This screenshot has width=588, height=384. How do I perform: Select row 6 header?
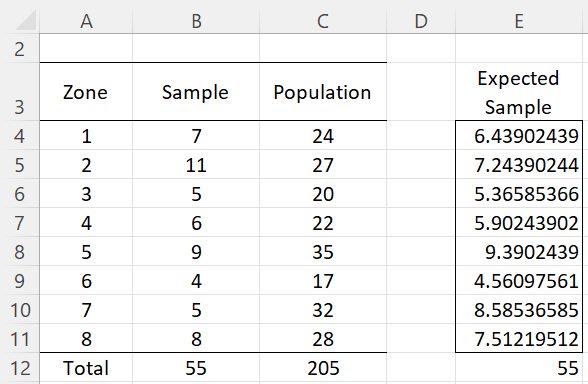click(20, 194)
